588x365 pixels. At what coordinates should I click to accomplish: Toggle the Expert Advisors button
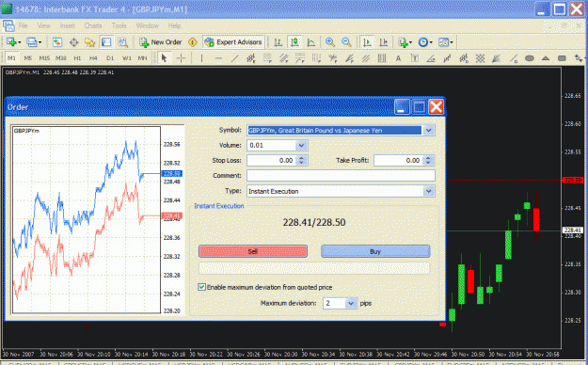click(x=233, y=42)
